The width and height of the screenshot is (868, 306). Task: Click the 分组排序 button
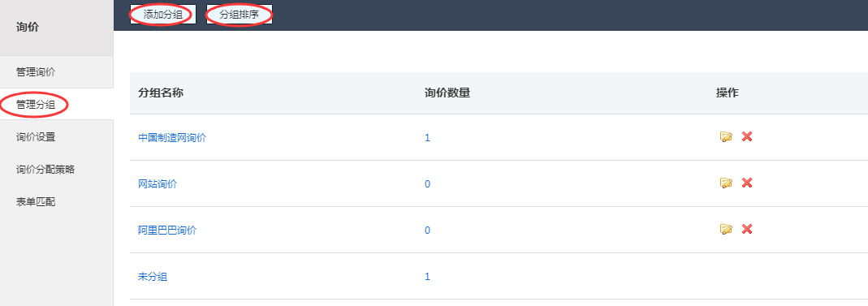click(240, 15)
